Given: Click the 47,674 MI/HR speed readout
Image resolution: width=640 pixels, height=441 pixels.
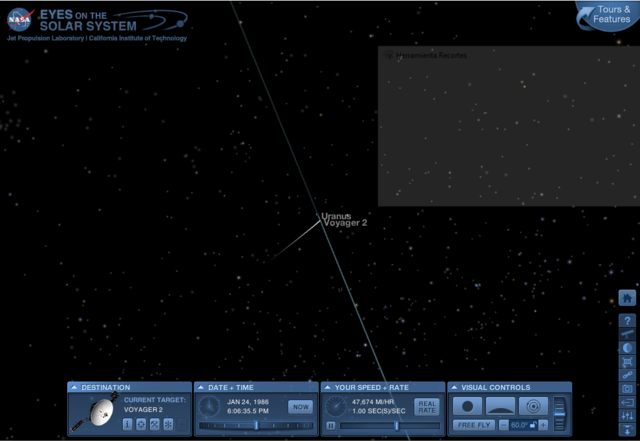Looking at the screenshot, I should pos(373,402).
